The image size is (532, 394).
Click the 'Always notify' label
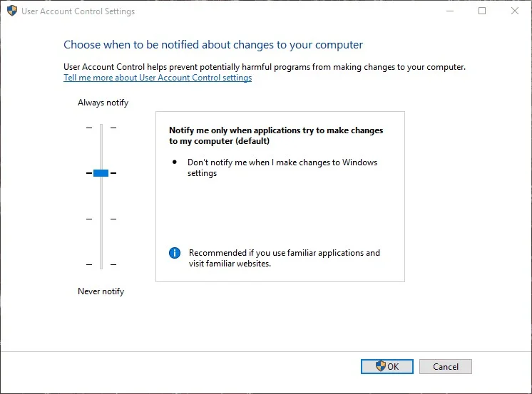103,103
